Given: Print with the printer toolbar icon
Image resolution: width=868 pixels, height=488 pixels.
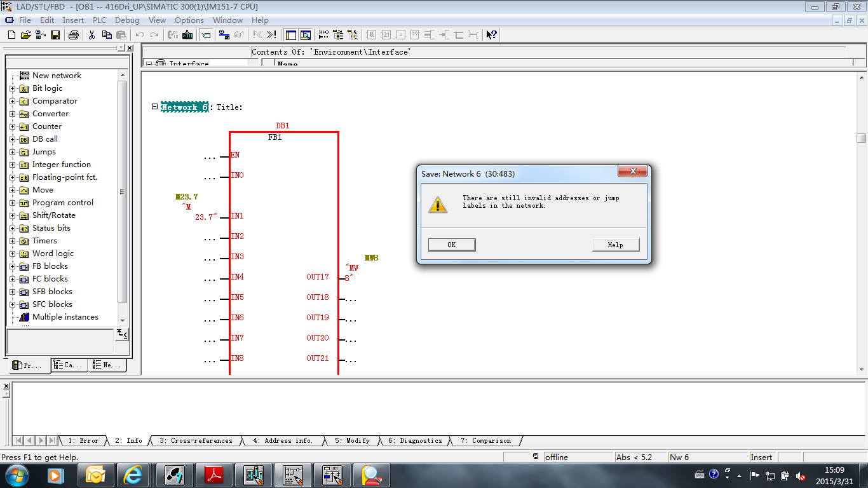Looking at the screenshot, I should pos(74,35).
